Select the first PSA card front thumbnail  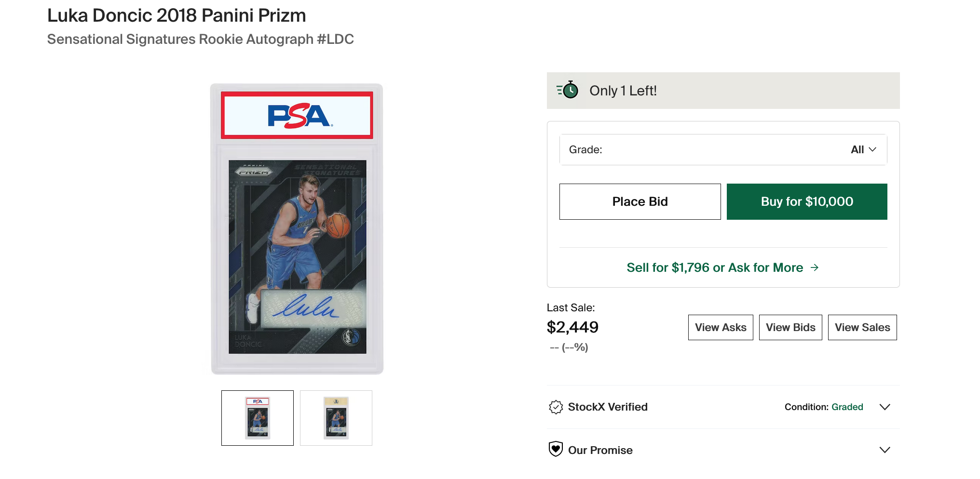[258, 418]
